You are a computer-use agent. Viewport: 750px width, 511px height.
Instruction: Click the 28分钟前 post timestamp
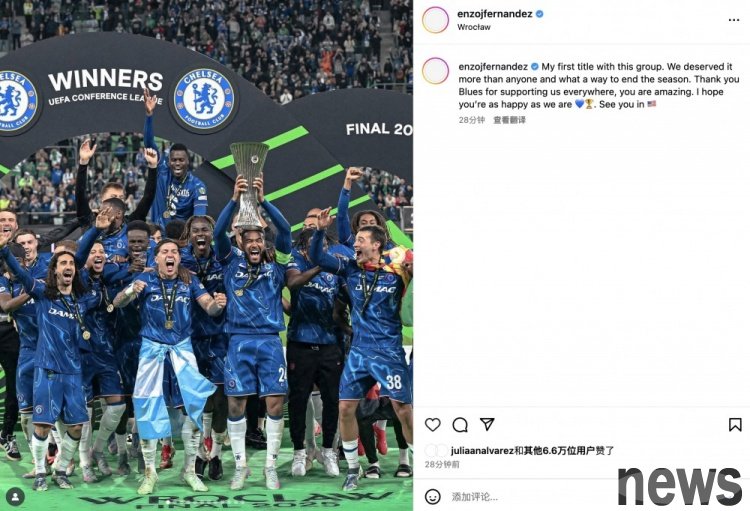click(442, 464)
